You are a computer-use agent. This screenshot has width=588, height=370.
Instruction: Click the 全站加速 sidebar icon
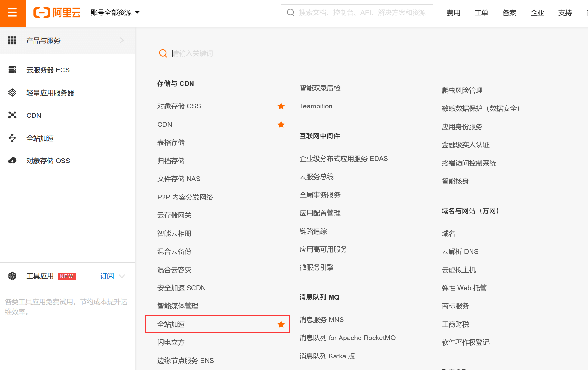click(12, 138)
